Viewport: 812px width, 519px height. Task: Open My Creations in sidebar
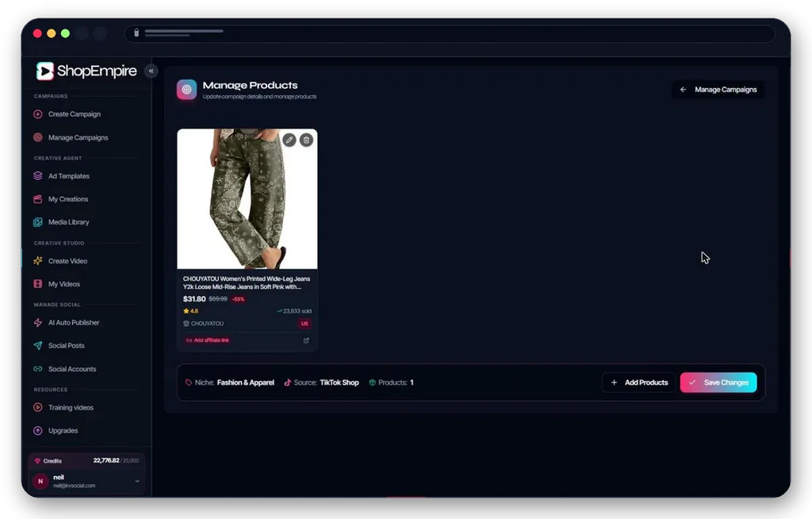click(68, 199)
